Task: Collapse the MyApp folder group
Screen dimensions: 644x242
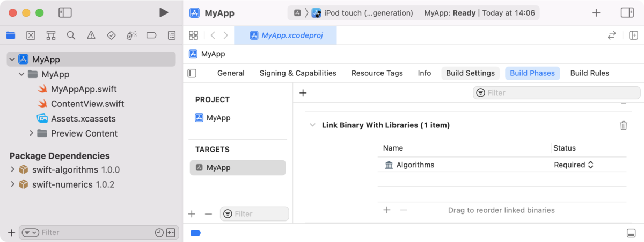Action: coord(21,74)
